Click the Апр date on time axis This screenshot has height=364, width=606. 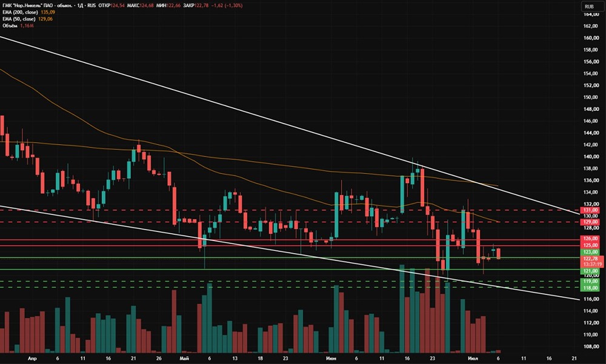[32, 358]
